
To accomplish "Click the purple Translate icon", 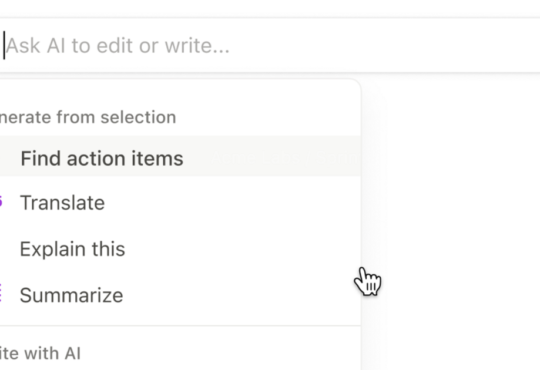I will tap(1, 202).
